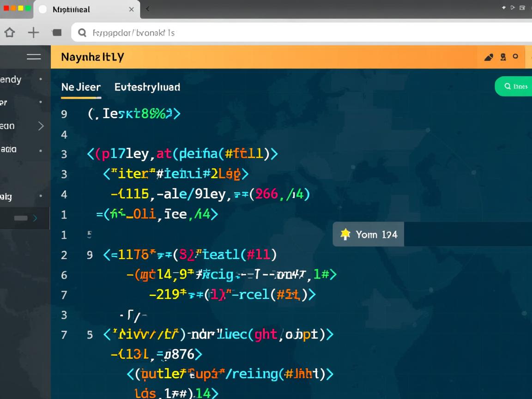Viewport: 532px width, 399px height.
Task: Click the back chevron next to tab
Action: click(148, 9)
